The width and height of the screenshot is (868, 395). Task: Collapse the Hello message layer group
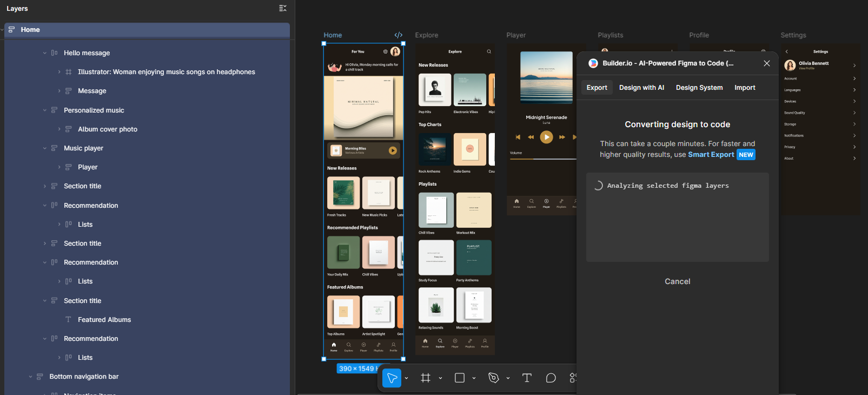tap(45, 53)
